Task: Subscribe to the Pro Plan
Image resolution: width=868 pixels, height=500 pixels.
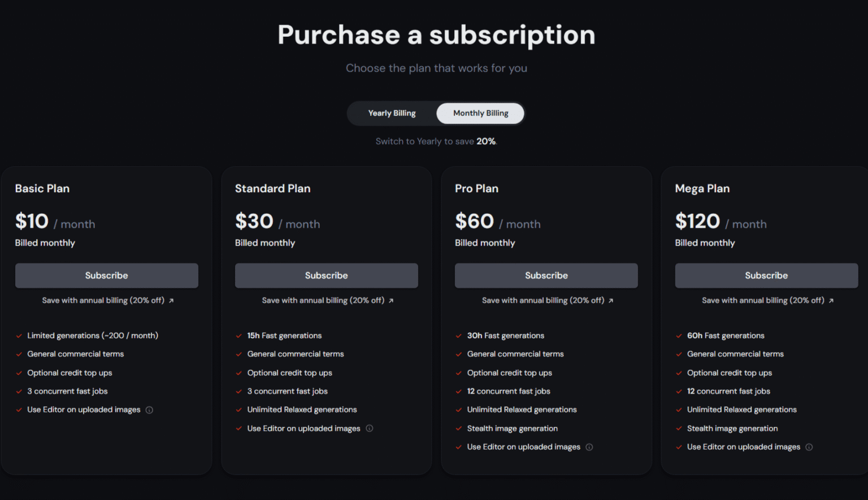Action: coord(546,275)
